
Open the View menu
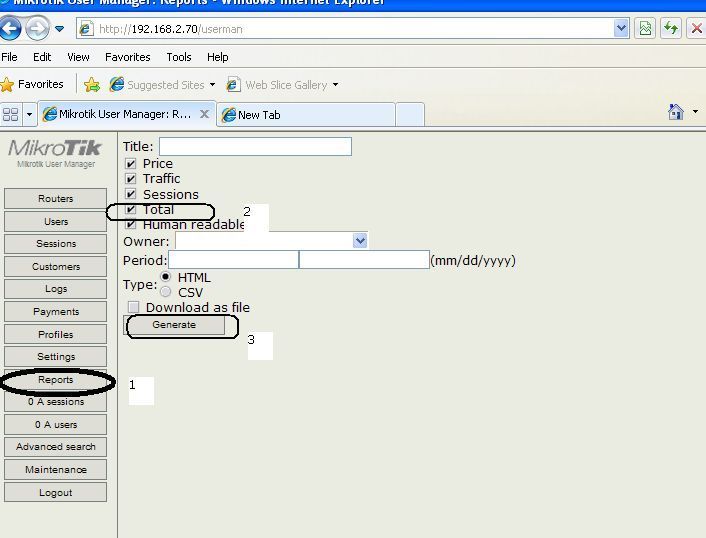click(x=78, y=57)
